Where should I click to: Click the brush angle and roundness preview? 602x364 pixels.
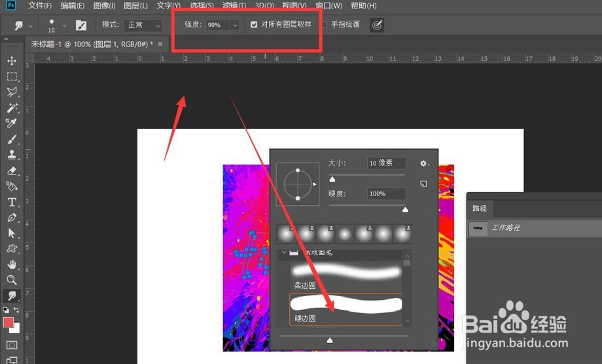(298, 184)
